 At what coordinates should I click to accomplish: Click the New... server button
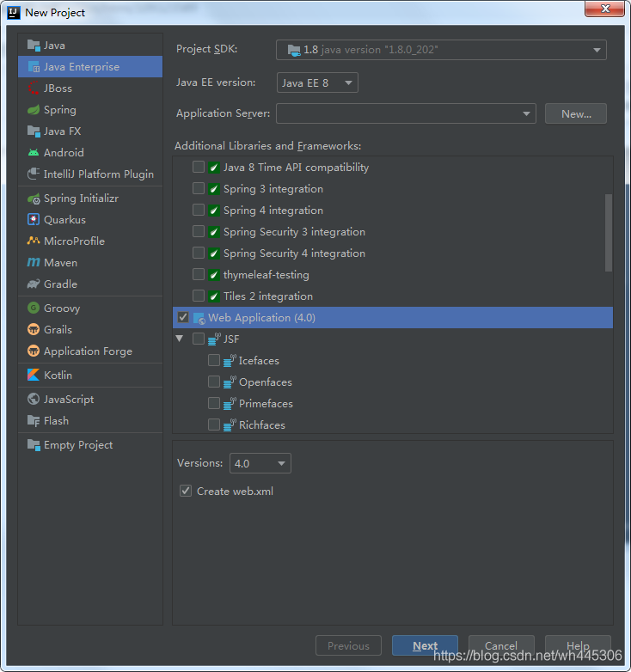click(x=576, y=113)
